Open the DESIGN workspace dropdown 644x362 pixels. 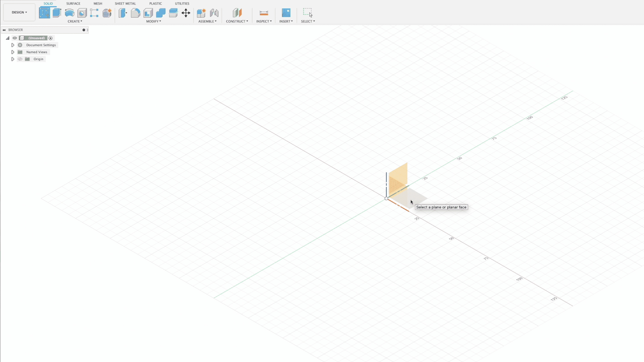click(x=19, y=12)
